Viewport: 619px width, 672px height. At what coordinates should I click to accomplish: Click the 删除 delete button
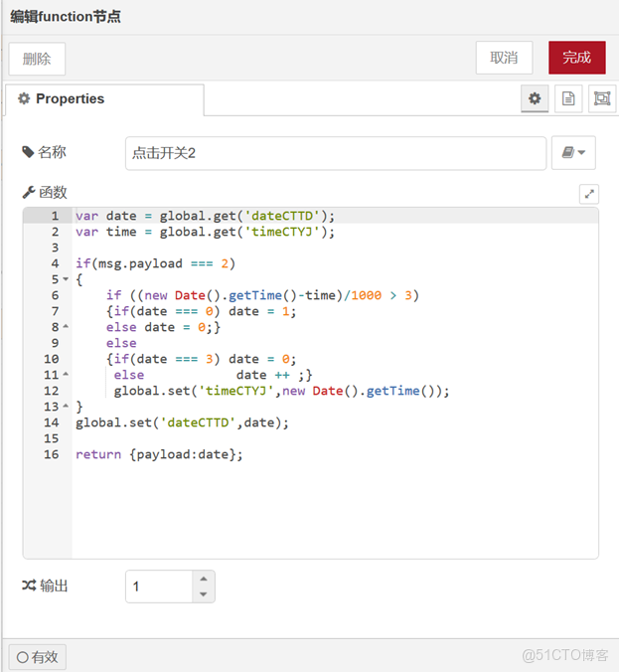click(x=37, y=59)
